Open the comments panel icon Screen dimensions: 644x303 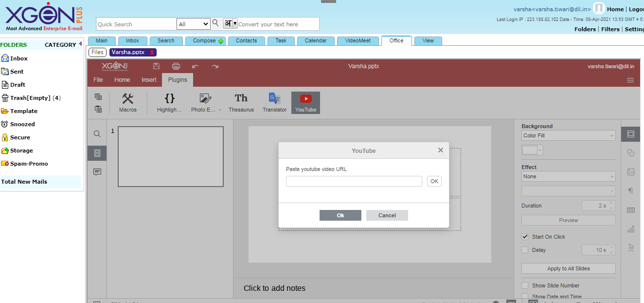coord(97,172)
